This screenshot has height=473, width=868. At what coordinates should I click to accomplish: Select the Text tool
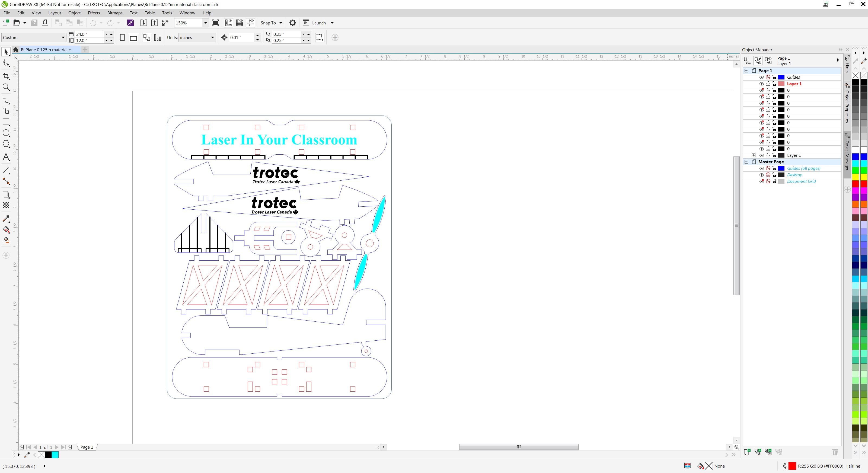coord(6,157)
